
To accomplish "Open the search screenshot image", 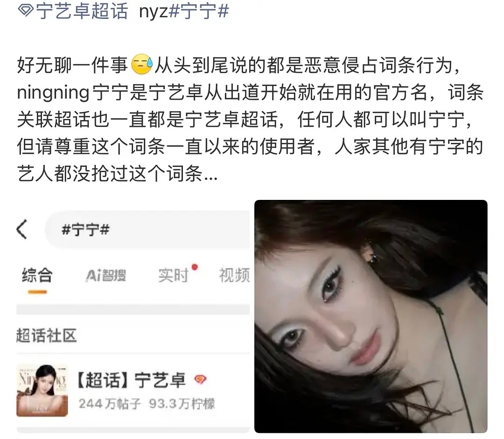I will (x=133, y=317).
